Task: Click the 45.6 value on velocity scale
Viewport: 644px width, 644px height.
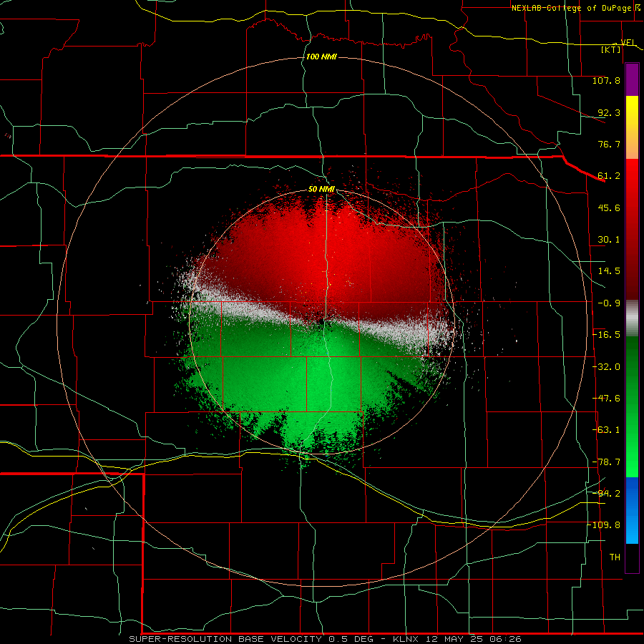Action: click(609, 208)
